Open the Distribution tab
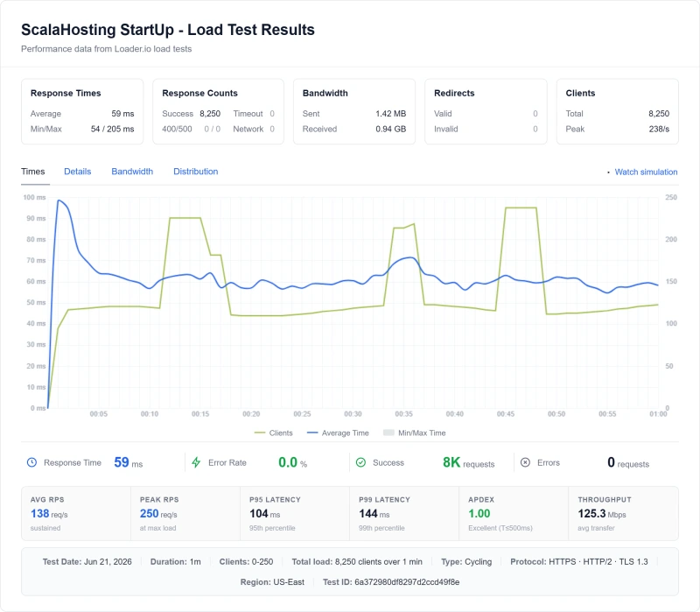Image resolution: width=700 pixels, height=612 pixels. coord(195,172)
